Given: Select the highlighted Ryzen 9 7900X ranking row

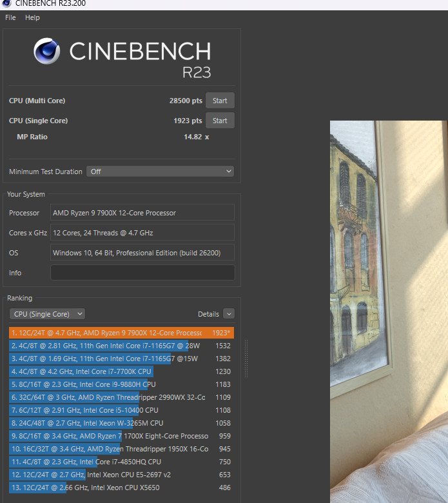Looking at the screenshot, I should tap(121, 333).
